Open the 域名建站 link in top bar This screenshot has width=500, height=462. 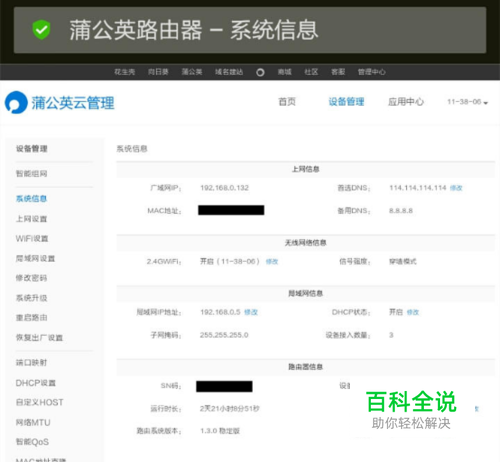(229, 72)
